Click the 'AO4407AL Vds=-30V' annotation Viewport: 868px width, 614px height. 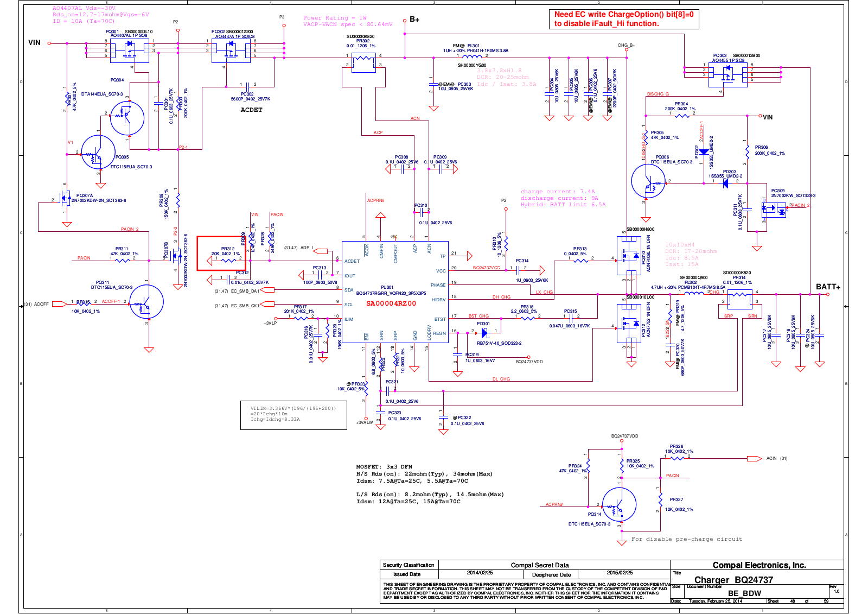[x=84, y=8]
